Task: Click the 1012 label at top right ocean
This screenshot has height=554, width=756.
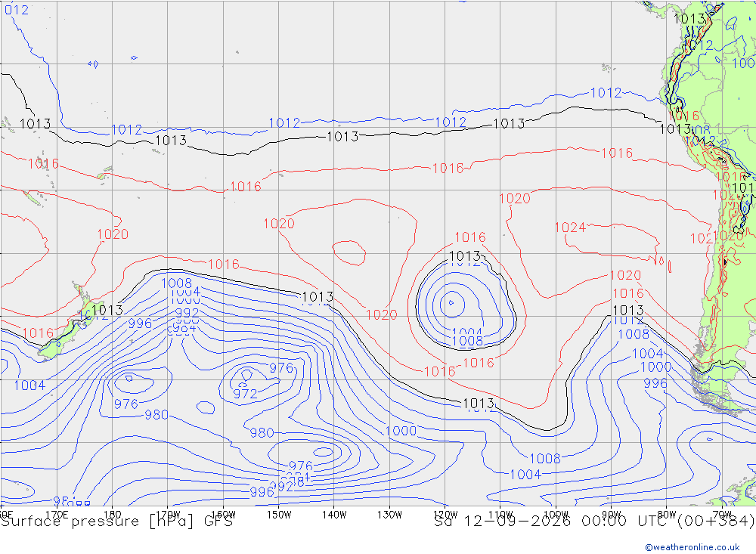Action: tap(606, 92)
